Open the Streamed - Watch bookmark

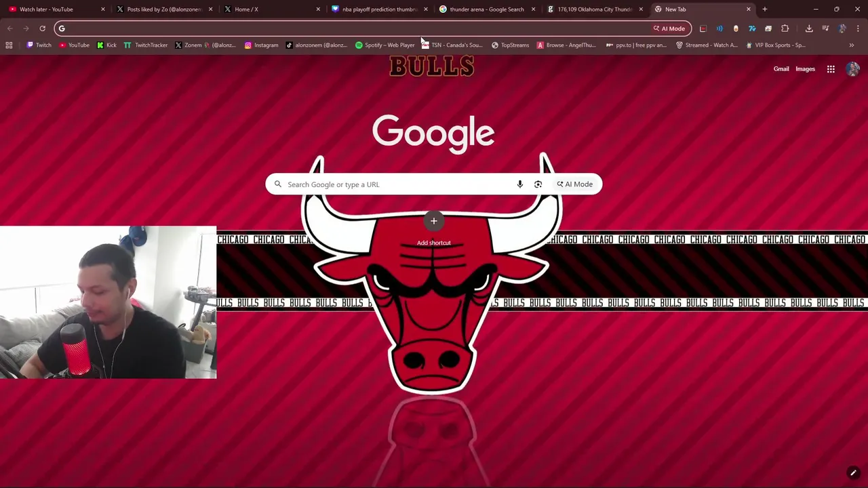[x=707, y=45]
